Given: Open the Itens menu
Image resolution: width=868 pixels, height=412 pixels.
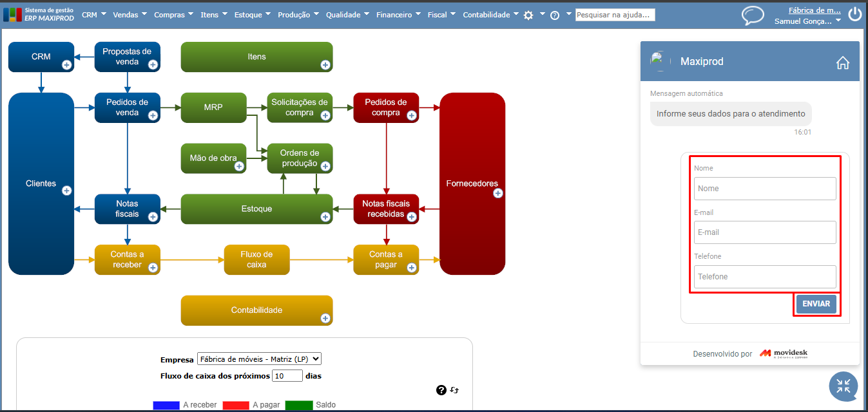Looking at the screenshot, I should pyautogui.click(x=214, y=15).
